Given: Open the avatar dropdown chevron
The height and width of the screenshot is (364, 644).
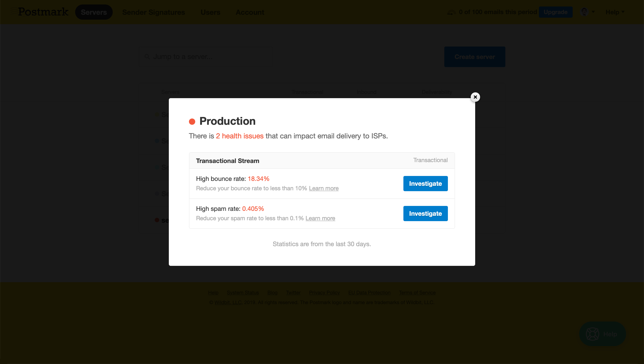Looking at the screenshot, I should (593, 12).
